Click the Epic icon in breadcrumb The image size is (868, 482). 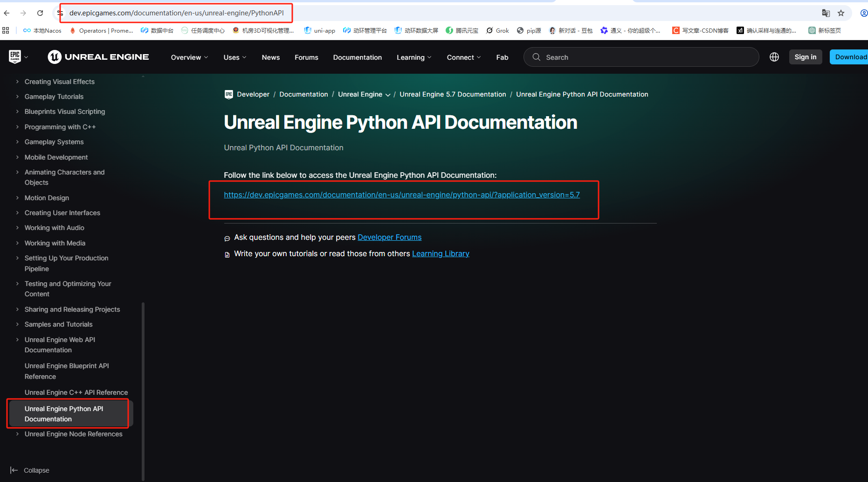(228, 94)
